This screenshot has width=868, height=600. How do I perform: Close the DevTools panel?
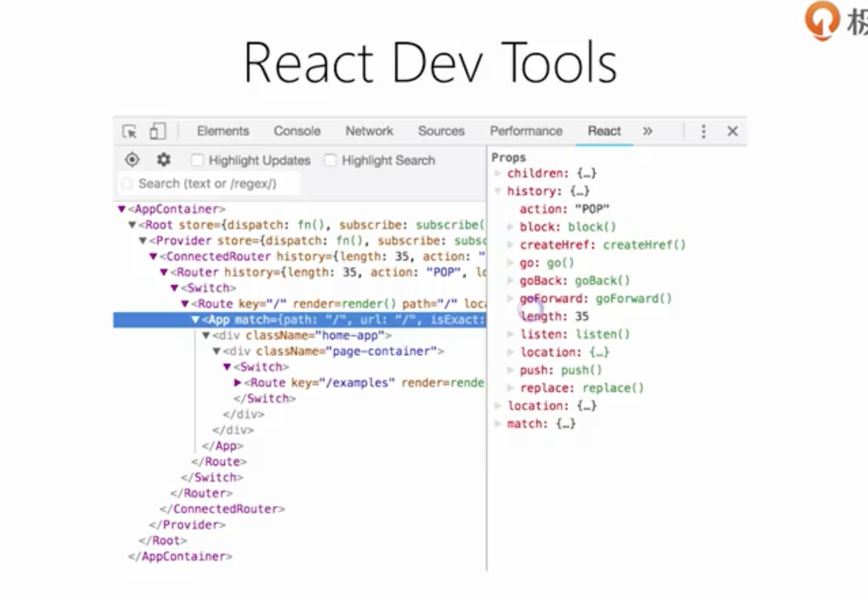coord(732,131)
